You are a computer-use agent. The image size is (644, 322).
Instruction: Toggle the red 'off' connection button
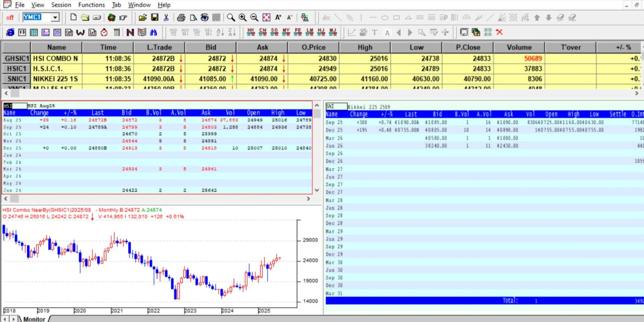point(10,18)
